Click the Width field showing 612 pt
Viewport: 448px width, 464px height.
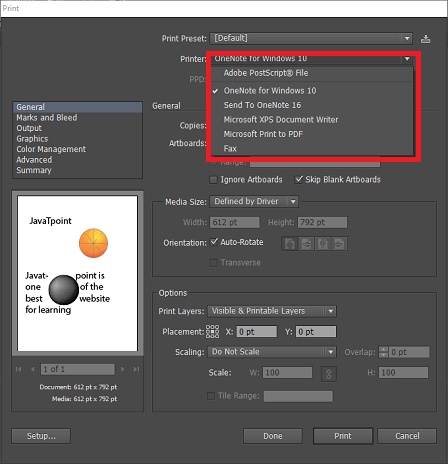point(235,222)
